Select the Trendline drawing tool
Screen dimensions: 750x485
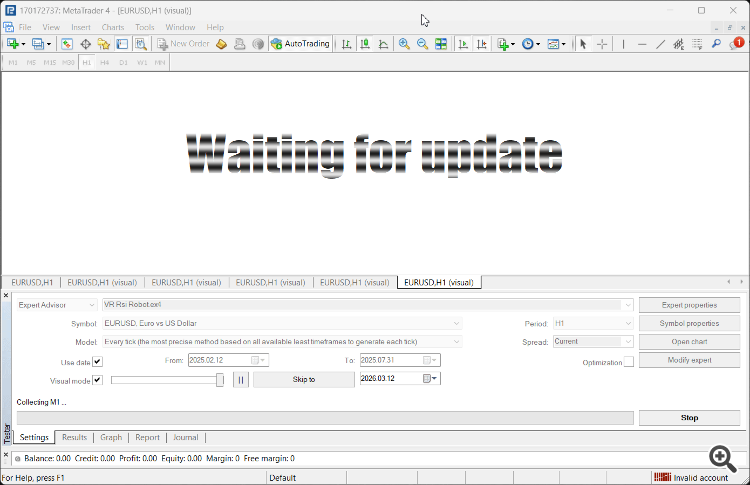coord(661,44)
